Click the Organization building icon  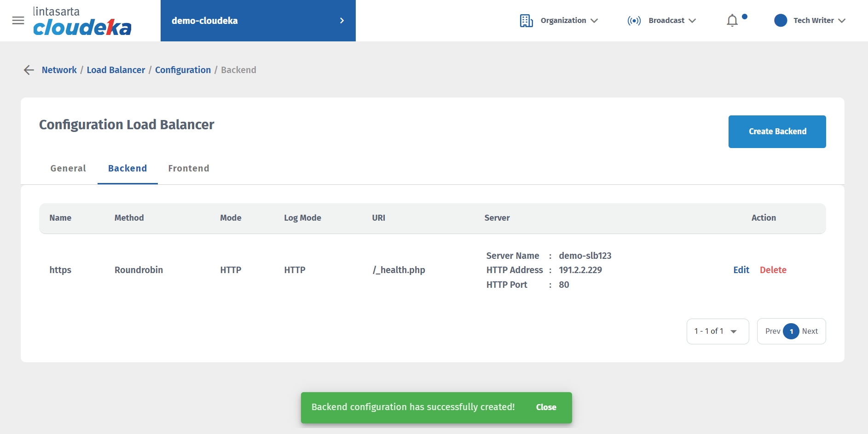pos(526,21)
